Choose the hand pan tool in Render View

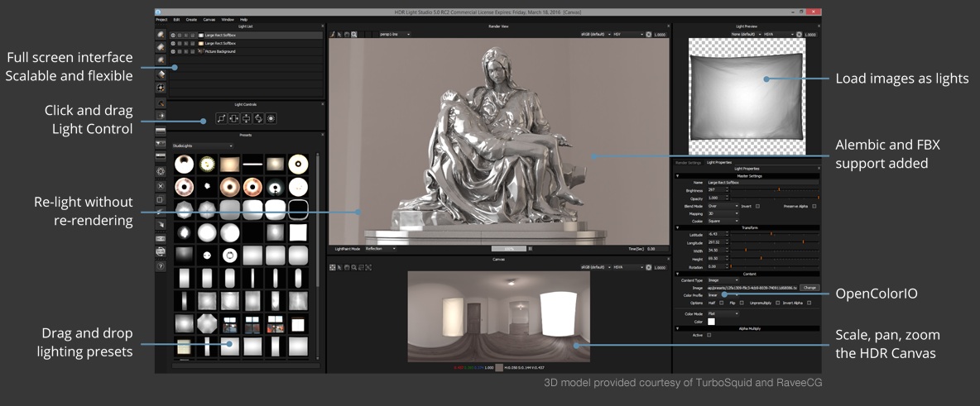point(346,35)
